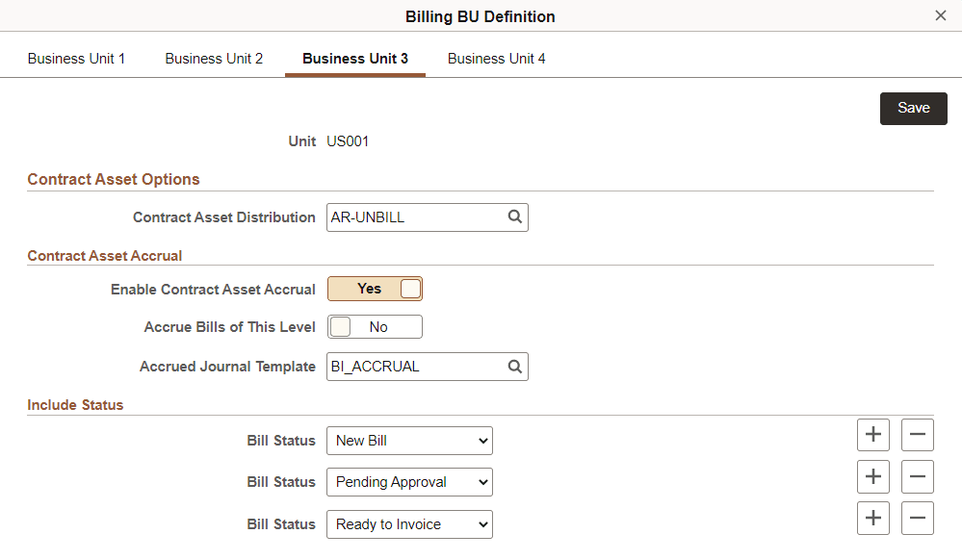
Task: Add a row after Ready to Invoice status
Action: [x=872, y=518]
